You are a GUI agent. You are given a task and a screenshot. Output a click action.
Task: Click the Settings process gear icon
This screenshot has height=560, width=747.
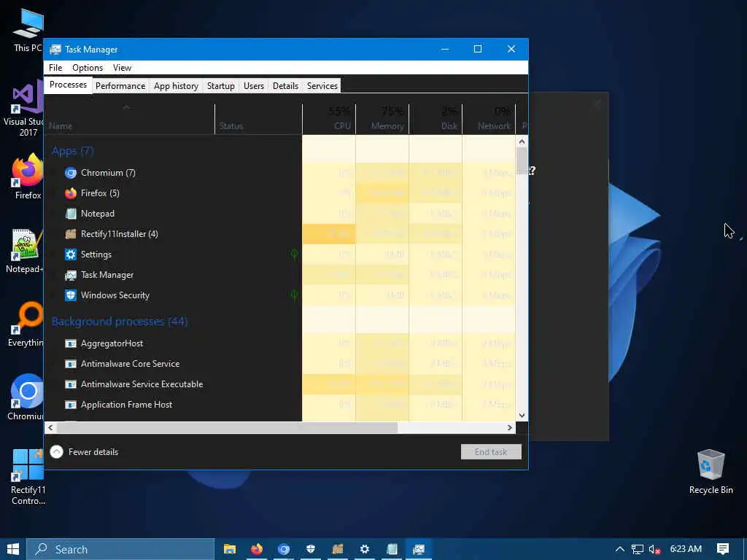pyautogui.click(x=71, y=254)
